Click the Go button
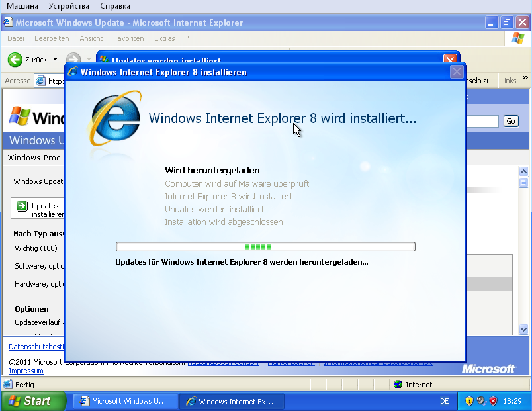Screen dimensions: 532x411 (511, 121)
